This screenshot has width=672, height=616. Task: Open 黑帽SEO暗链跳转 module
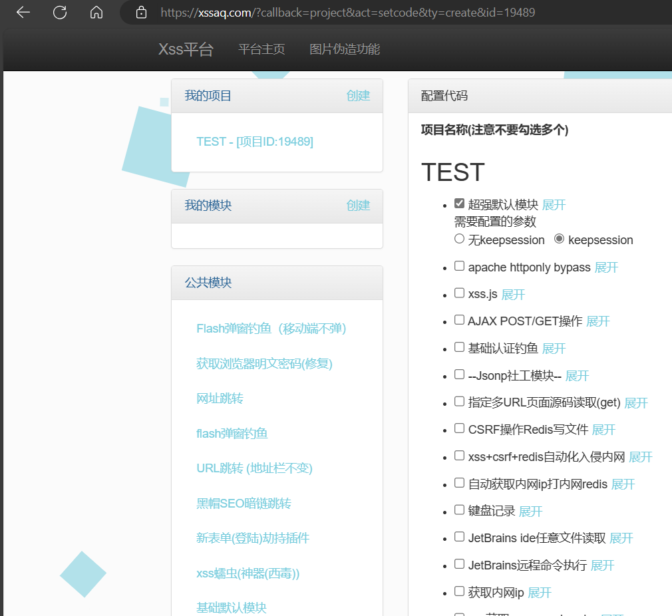click(244, 504)
